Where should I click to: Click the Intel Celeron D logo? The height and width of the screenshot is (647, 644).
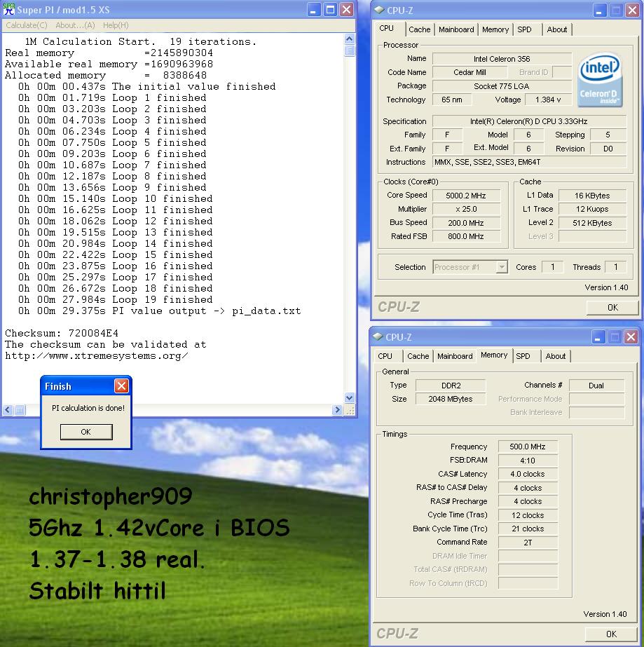coord(601,80)
